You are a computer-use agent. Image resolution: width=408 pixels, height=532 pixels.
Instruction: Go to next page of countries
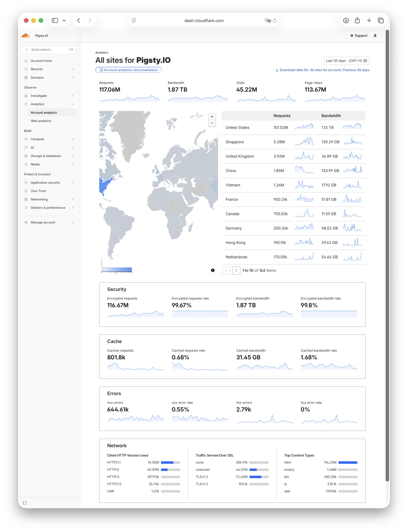[236, 270]
